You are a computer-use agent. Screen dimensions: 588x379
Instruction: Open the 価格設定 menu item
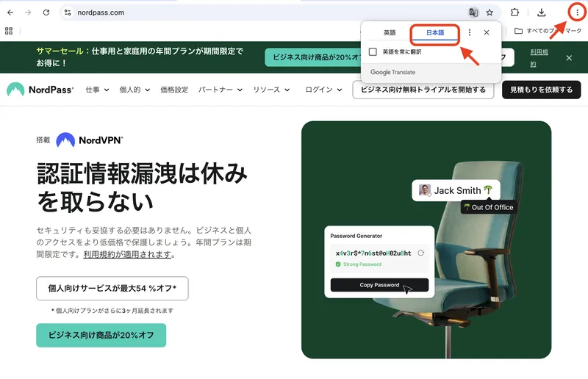click(174, 90)
